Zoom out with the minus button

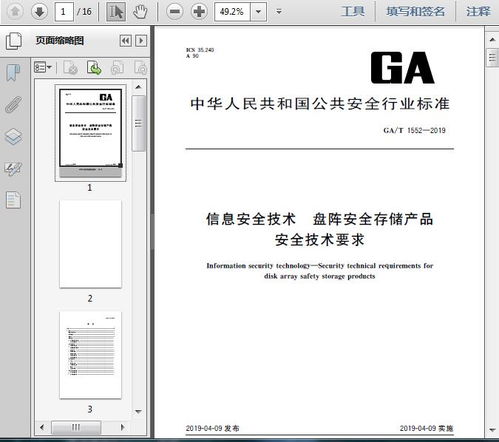(x=175, y=12)
